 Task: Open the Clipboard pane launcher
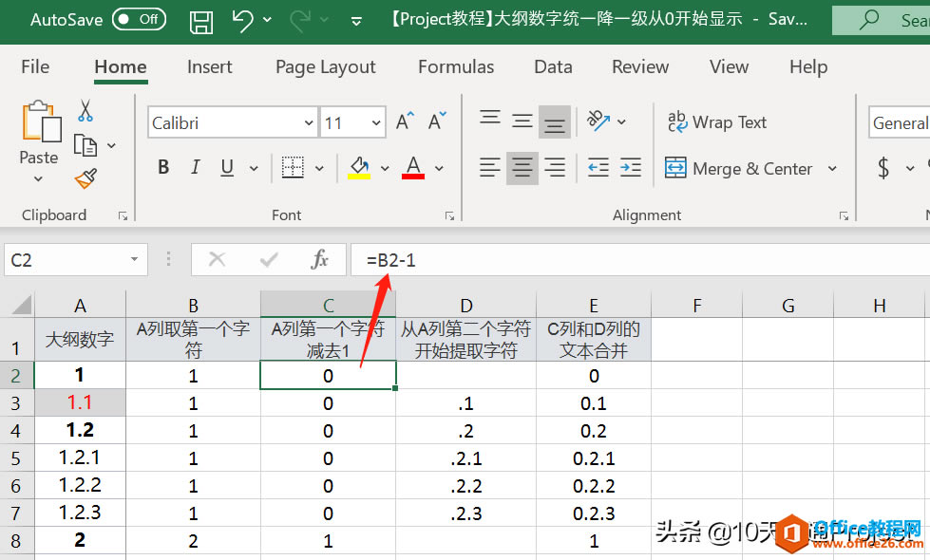click(x=123, y=215)
